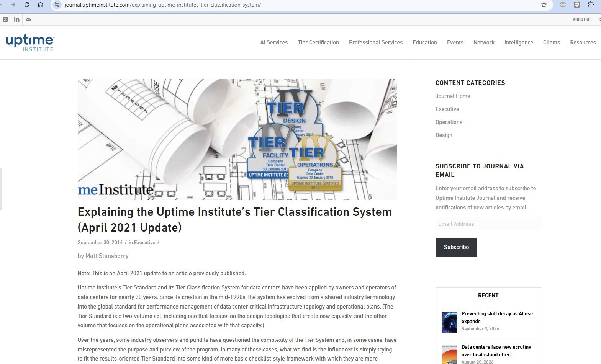Screen dimensions: 601x364
Task: Click the CONTENT CATEGORIES heading
Action: pyautogui.click(x=470, y=83)
